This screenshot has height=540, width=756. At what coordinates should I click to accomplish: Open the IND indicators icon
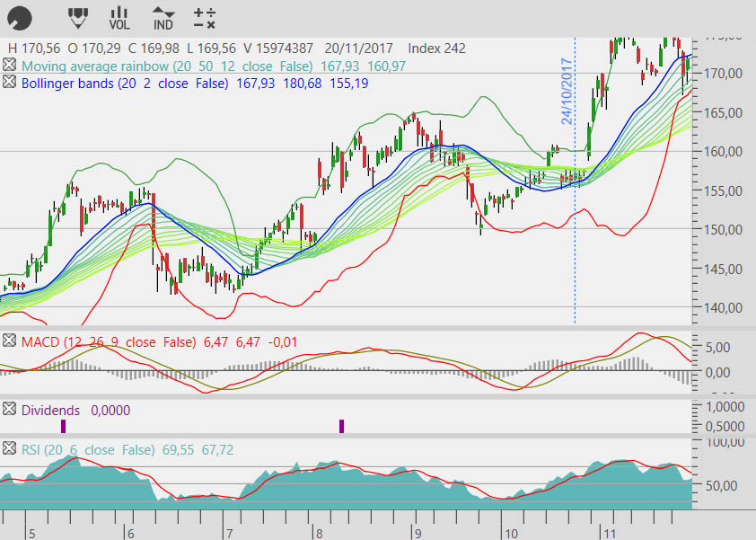[x=163, y=16]
